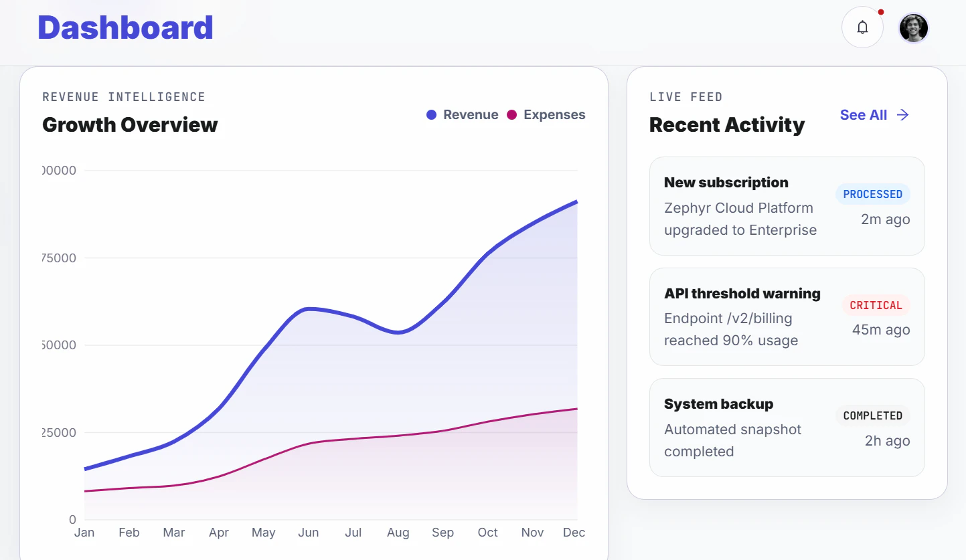The width and height of the screenshot is (966, 560).
Task: Click the May label on the chart axis
Action: 264,533
